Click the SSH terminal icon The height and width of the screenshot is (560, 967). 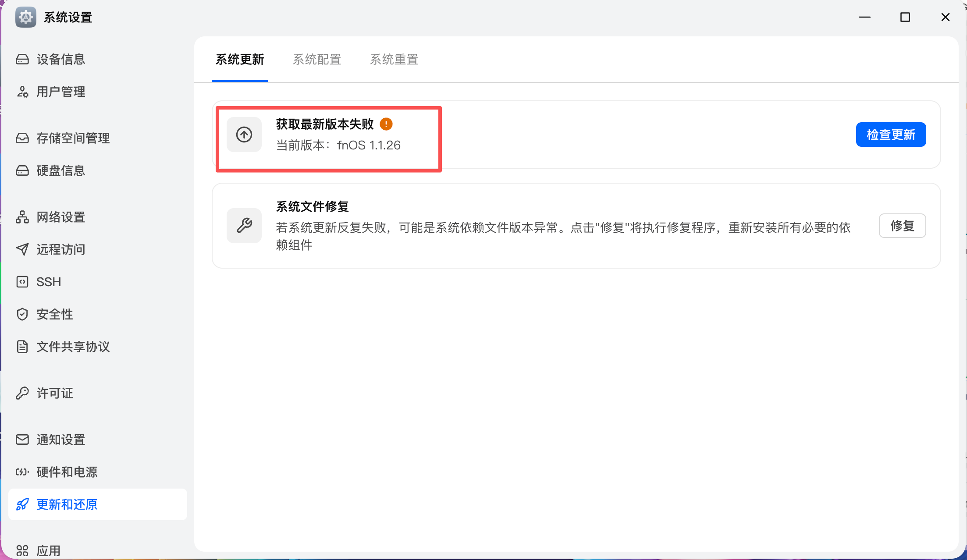tap(22, 282)
